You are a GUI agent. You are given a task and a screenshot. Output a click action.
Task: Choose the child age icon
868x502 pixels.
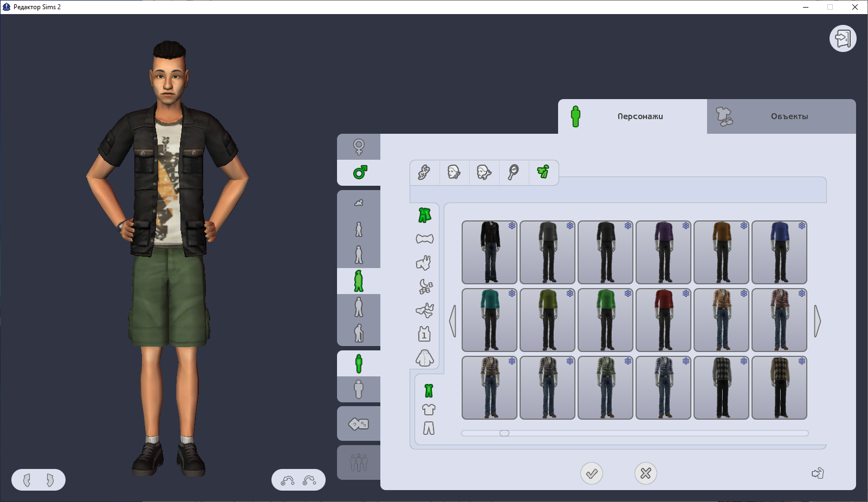359,229
